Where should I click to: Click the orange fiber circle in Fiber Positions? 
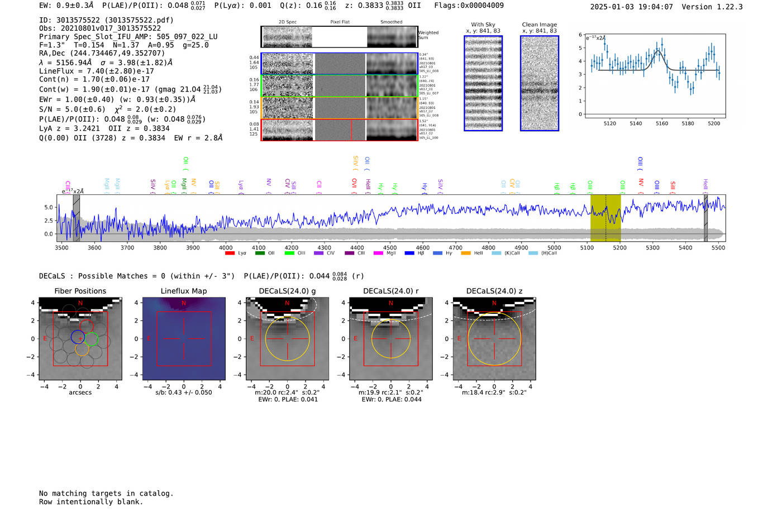coord(82,349)
